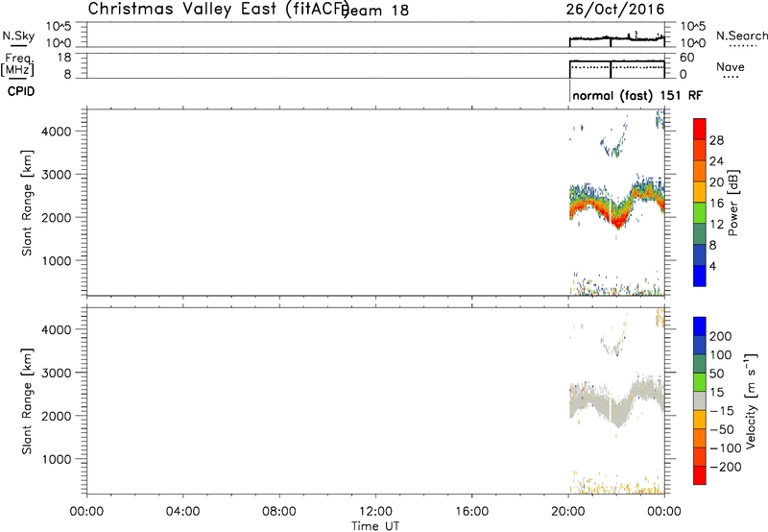The height and width of the screenshot is (532, 768).
Task: Click the 'normal (fast) 151 RF' text
Action: click(x=637, y=95)
